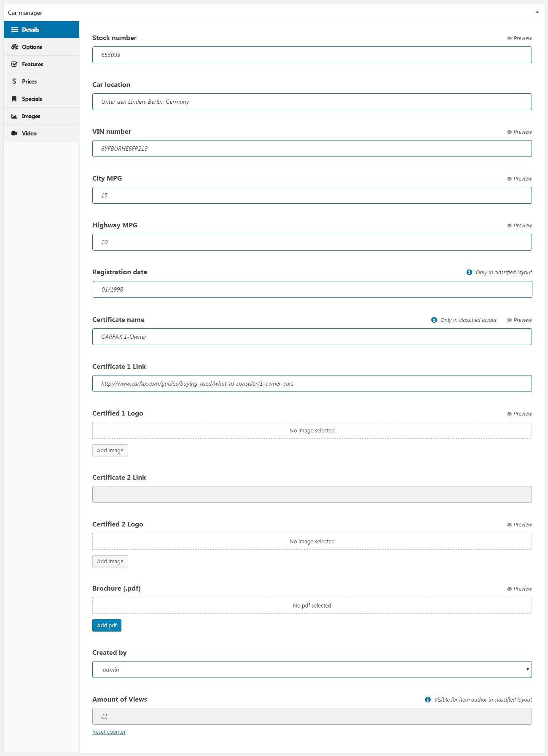Click info icon beside Registration date note
This screenshot has width=548, height=756.
tap(469, 272)
